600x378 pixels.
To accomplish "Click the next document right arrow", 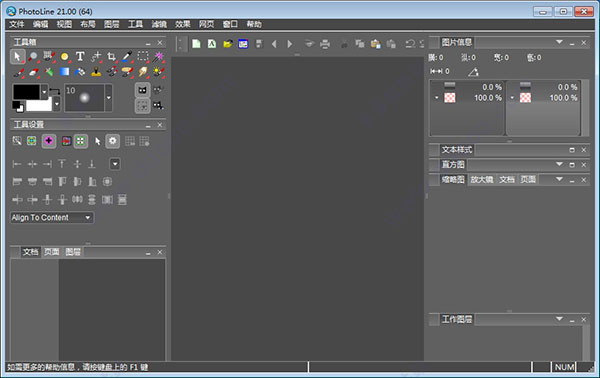I will pyautogui.click(x=290, y=44).
